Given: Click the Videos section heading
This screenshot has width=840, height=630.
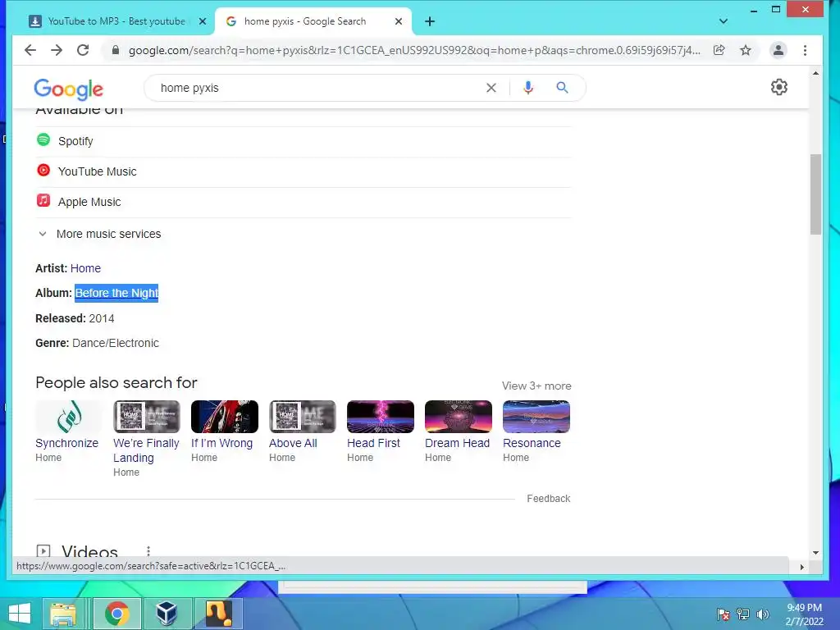Looking at the screenshot, I should pos(89,550).
